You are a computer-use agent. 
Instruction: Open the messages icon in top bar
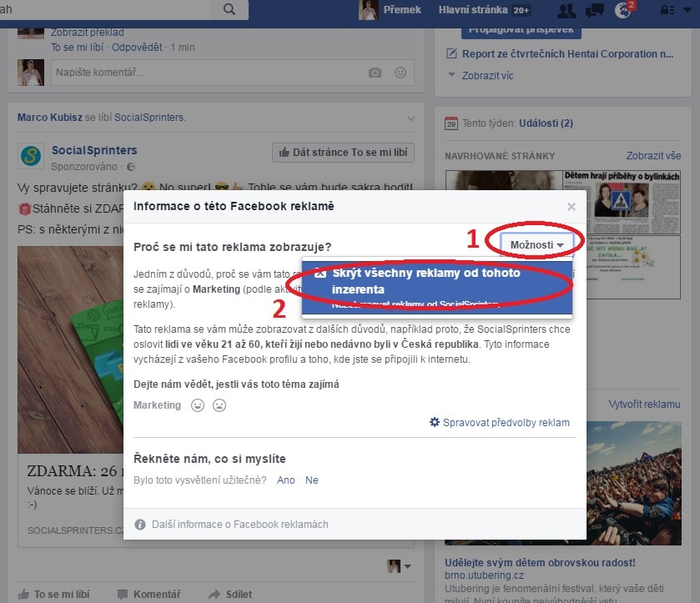tap(595, 10)
